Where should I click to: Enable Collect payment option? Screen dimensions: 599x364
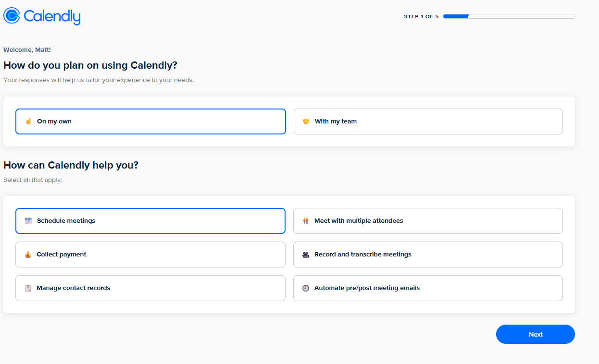[x=150, y=255]
